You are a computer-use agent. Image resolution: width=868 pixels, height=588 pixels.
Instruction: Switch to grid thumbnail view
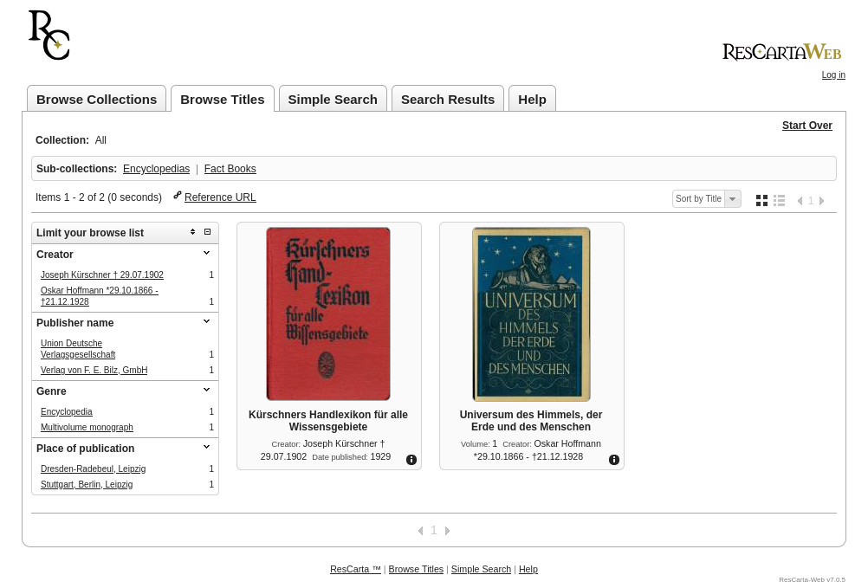tap(761, 200)
